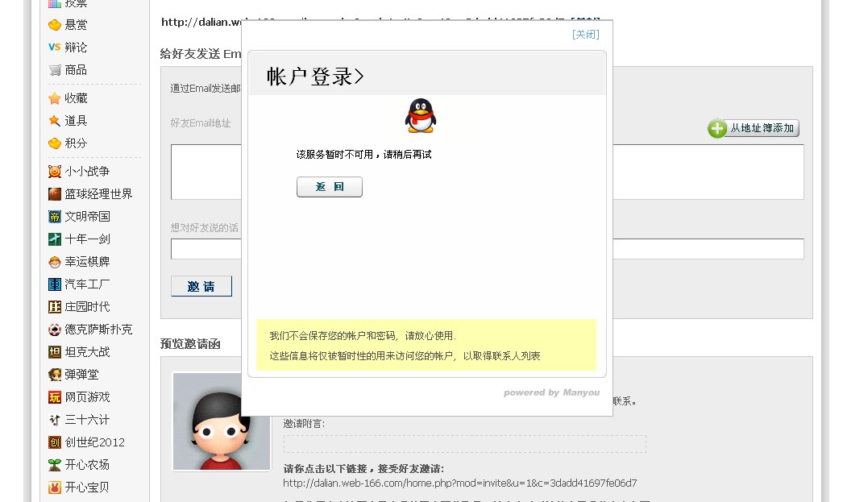Click the 创世纪2012 app icon

pyautogui.click(x=54, y=442)
